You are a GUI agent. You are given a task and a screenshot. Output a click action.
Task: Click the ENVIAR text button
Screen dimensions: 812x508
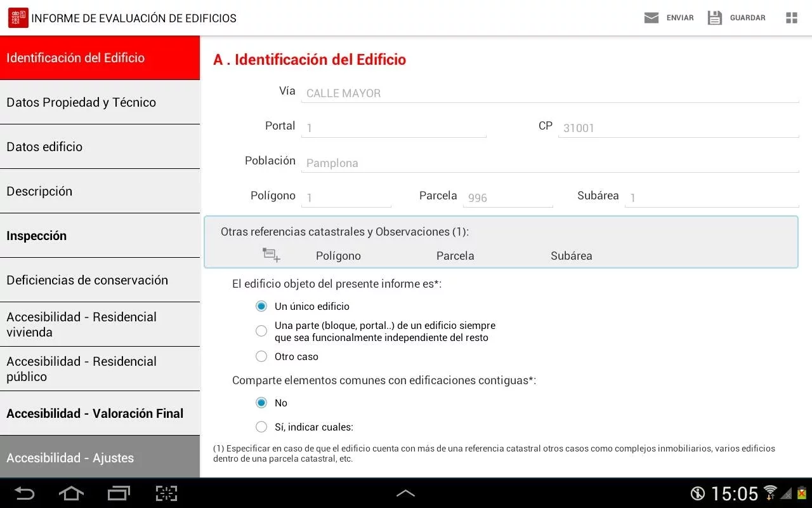click(680, 18)
